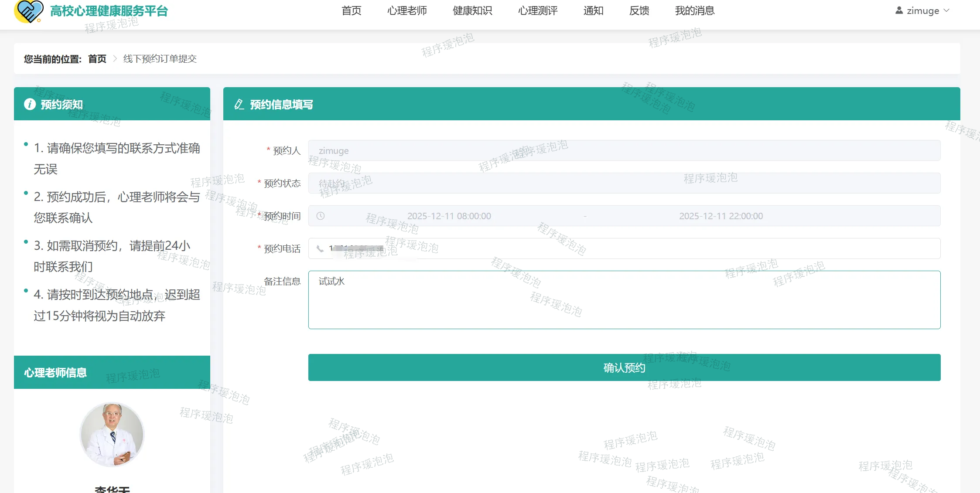
Task: Click the 预约电话 input field
Action: click(x=624, y=248)
